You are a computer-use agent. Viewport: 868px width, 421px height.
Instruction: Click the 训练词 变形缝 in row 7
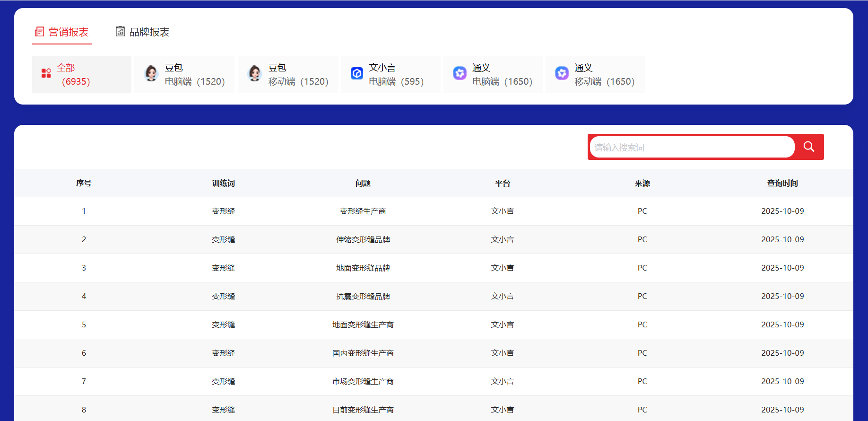(224, 381)
